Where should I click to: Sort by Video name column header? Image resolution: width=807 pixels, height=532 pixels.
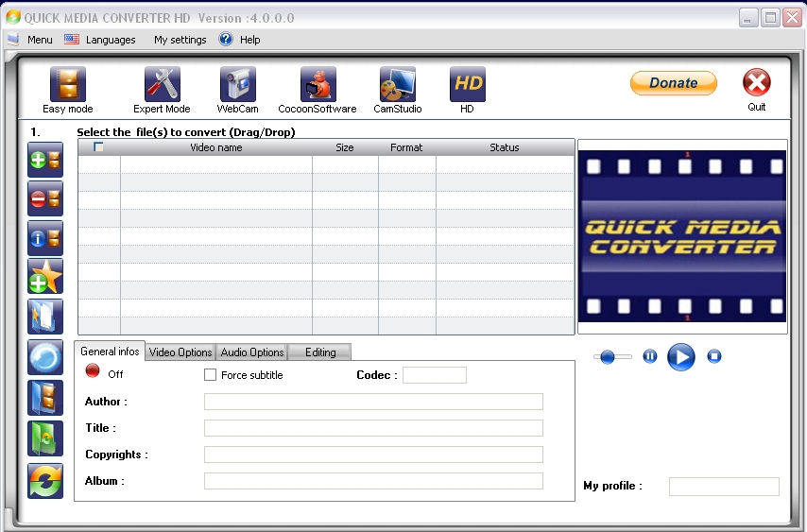point(216,147)
